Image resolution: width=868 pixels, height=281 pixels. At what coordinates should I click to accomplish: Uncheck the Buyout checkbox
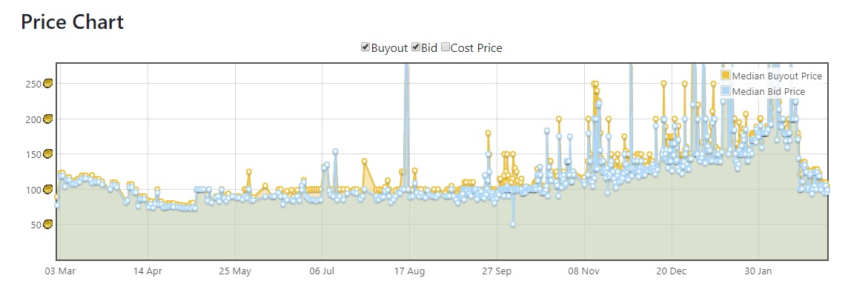pyautogui.click(x=365, y=47)
